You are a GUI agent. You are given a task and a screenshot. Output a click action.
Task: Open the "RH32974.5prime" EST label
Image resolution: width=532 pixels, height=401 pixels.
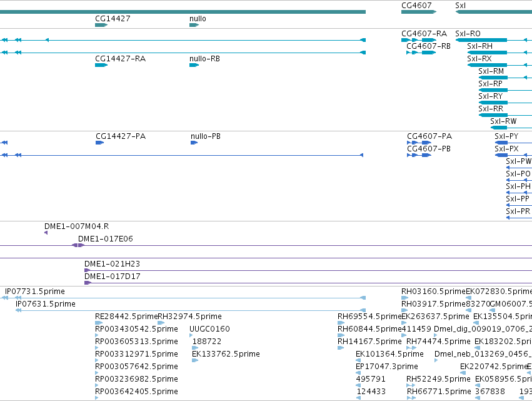(x=189, y=317)
